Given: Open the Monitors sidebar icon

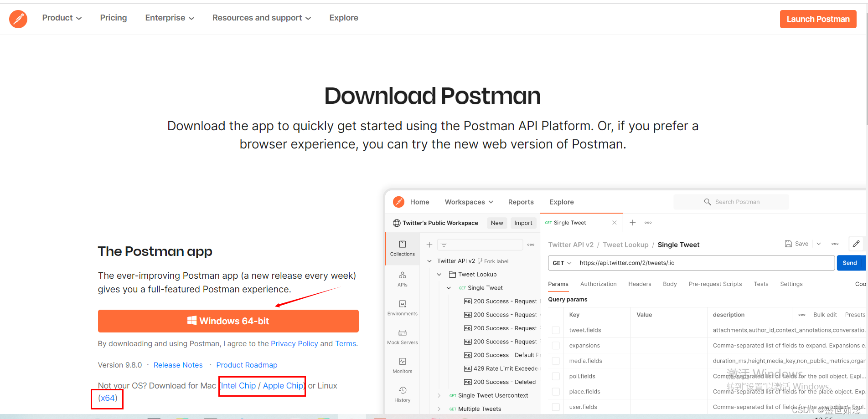Looking at the screenshot, I should [x=403, y=366].
